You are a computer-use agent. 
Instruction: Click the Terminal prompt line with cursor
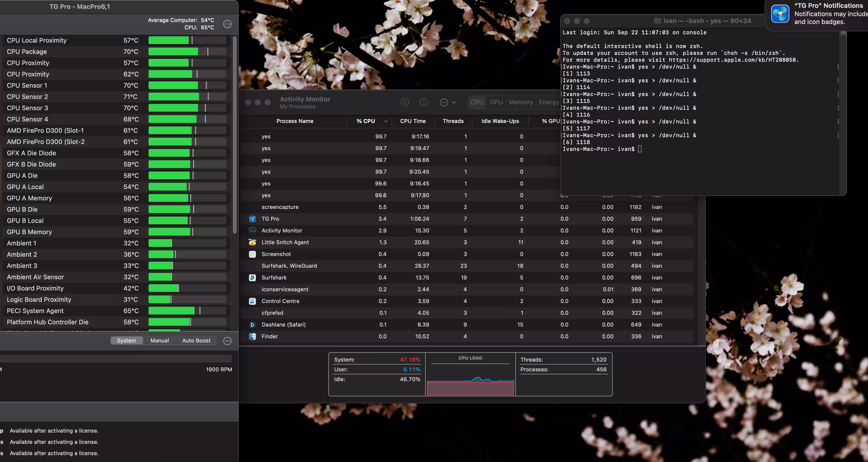[602, 149]
